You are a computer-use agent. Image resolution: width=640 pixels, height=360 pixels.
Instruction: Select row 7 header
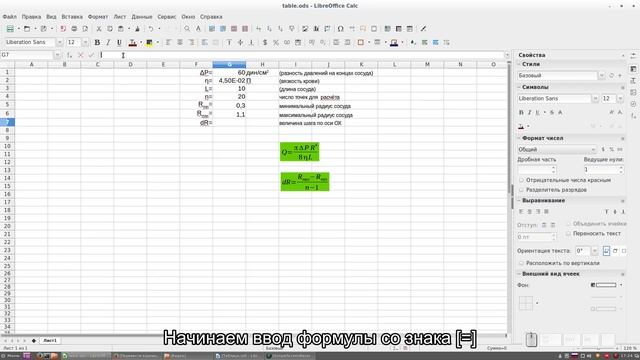coord(7,122)
